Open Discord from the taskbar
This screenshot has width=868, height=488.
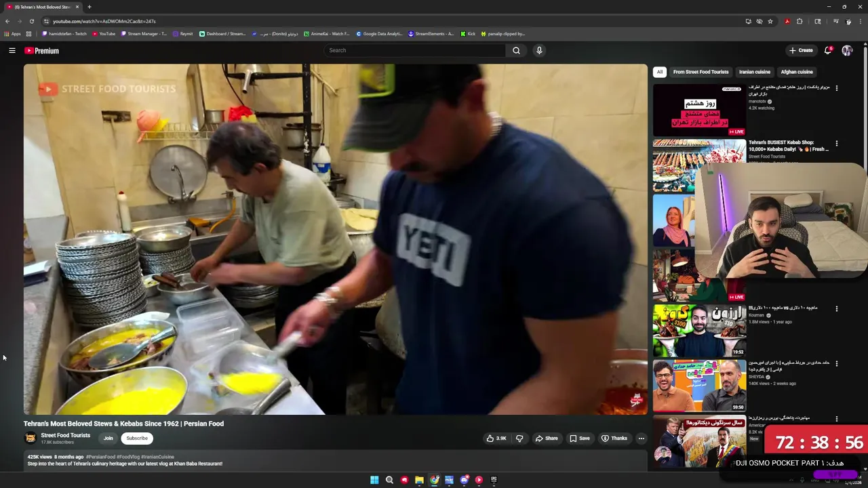click(464, 480)
